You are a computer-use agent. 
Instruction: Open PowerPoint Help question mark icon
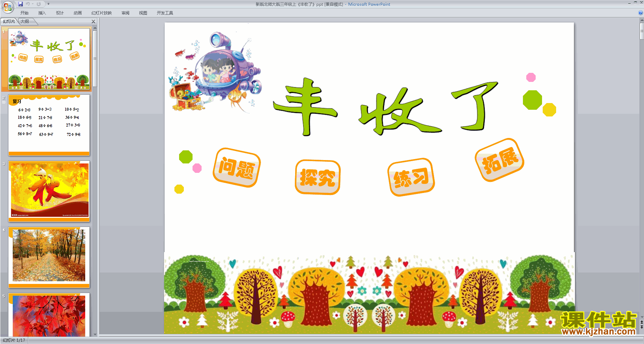click(641, 13)
